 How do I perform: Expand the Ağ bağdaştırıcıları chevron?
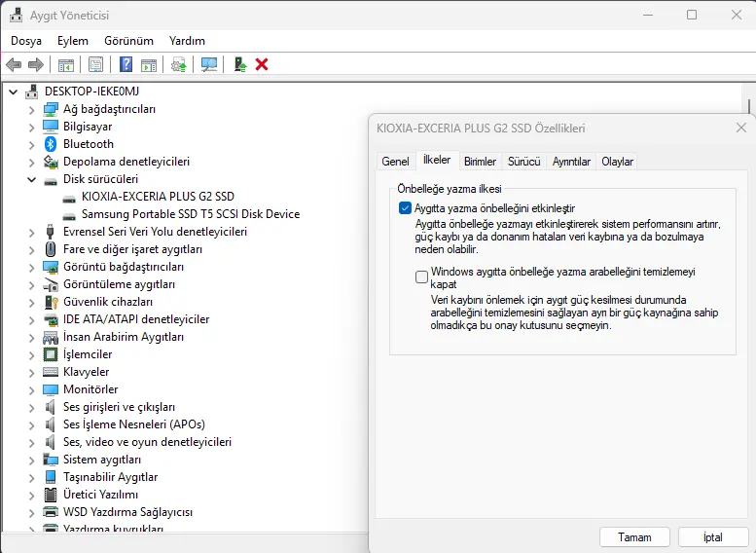pyautogui.click(x=31, y=110)
